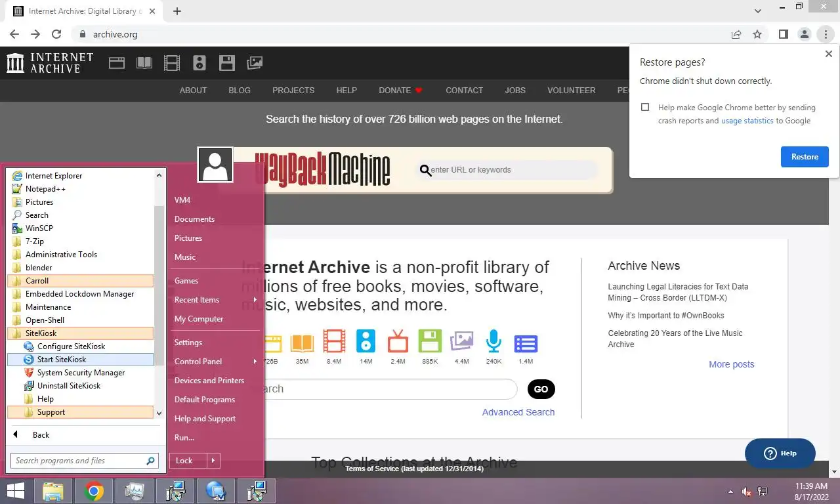Click the Internet Archive logo

(x=50, y=63)
